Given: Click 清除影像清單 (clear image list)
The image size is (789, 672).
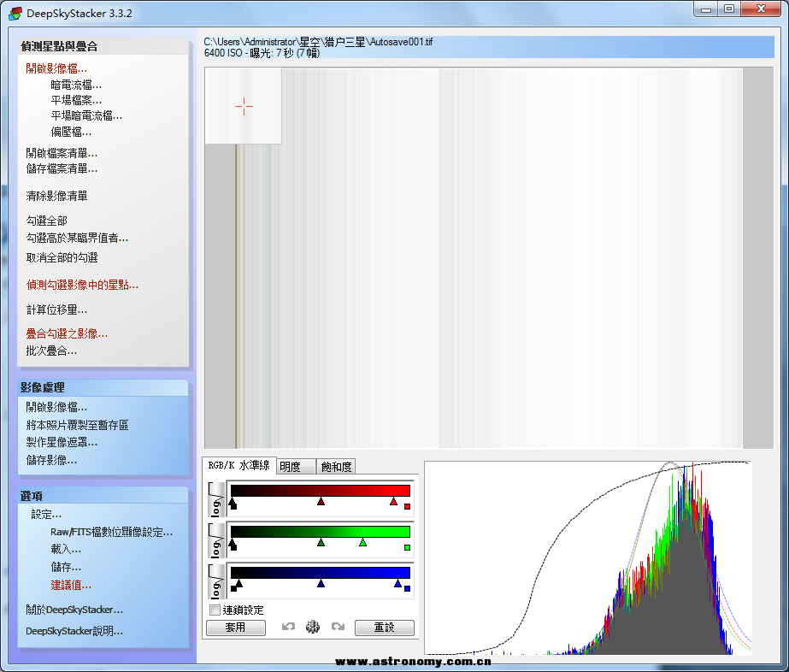Looking at the screenshot, I should click(57, 196).
